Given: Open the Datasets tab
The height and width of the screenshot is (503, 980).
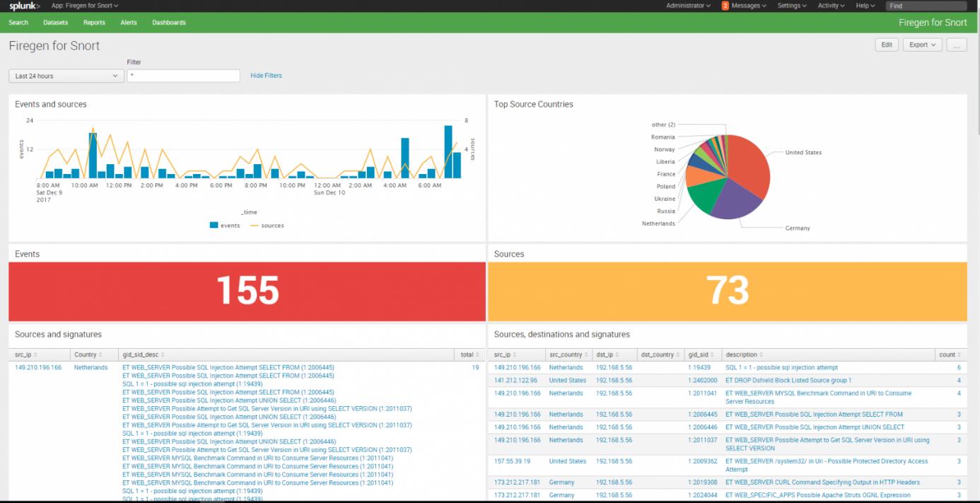Looking at the screenshot, I should pos(56,23).
